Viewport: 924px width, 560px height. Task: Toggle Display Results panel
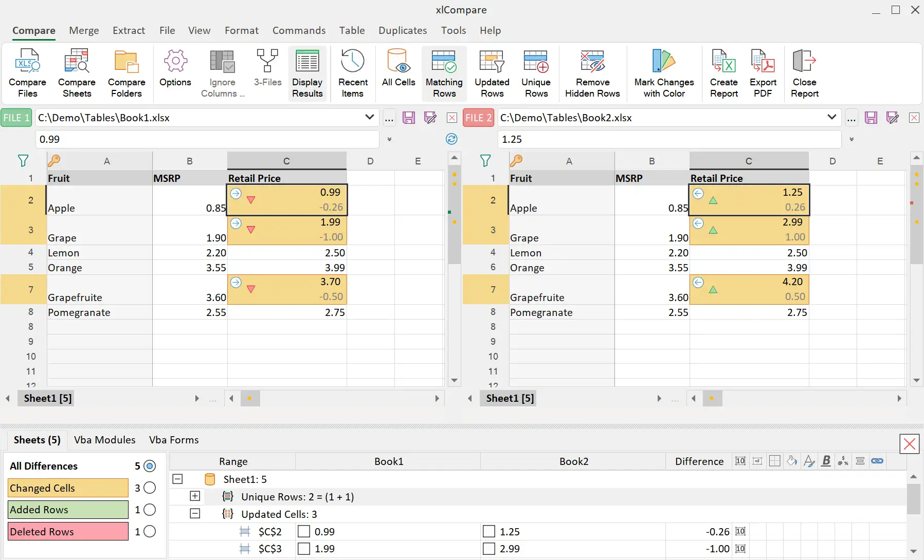pos(307,73)
